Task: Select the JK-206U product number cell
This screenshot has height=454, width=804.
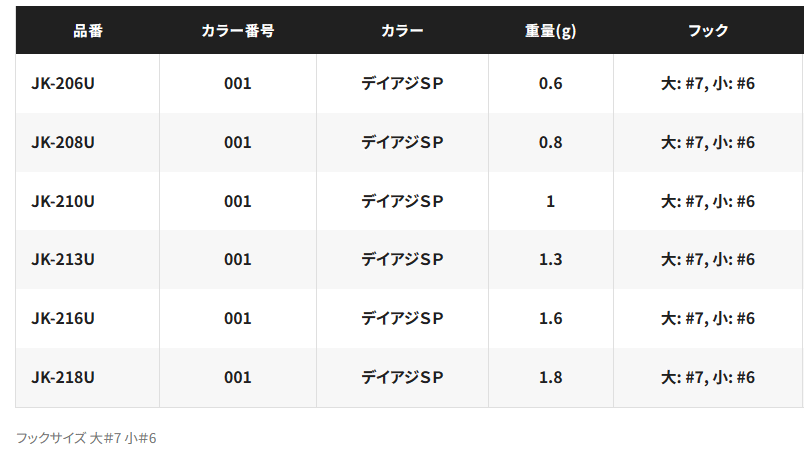Action: click(x=88, y=83)
